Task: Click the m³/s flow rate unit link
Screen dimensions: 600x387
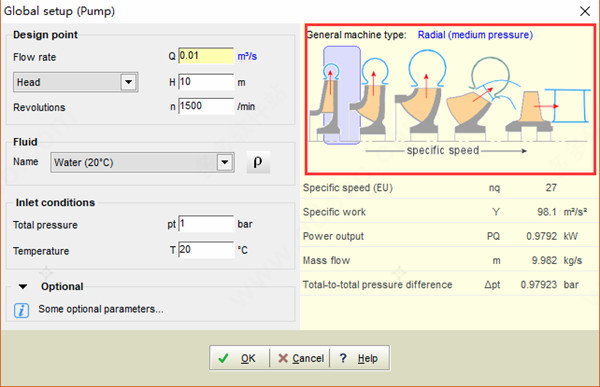Action: 247,57
